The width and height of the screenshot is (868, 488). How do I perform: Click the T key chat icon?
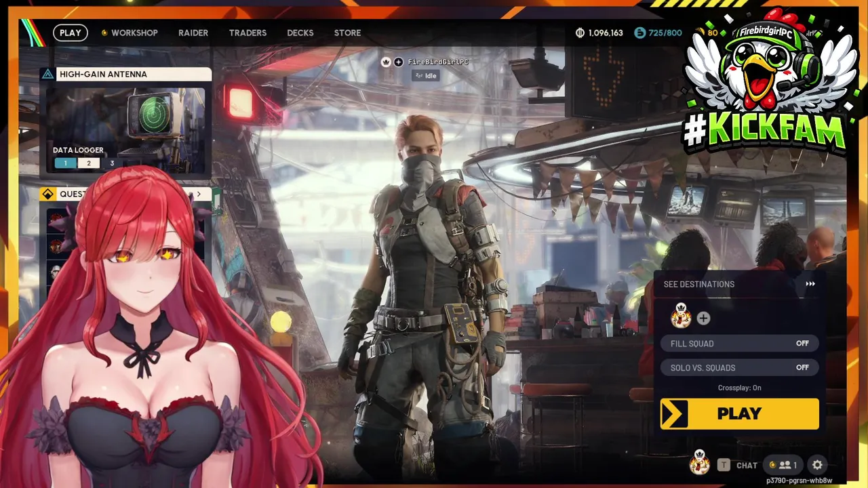(x=724, y=465)
